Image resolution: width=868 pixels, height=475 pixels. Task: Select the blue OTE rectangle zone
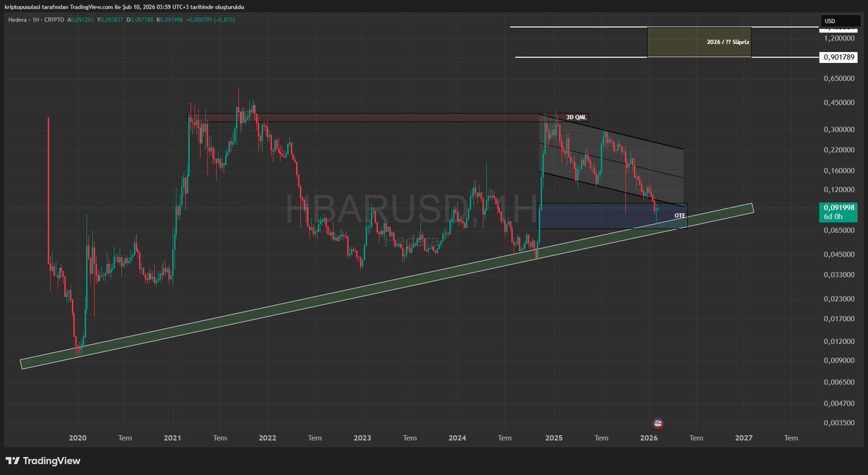click(x=613, y=216)
